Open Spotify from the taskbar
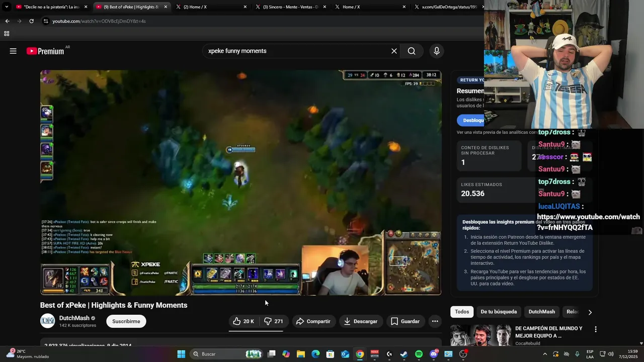Image resolution: width=644 pixels, height=362 pixels. click(419, 354)
